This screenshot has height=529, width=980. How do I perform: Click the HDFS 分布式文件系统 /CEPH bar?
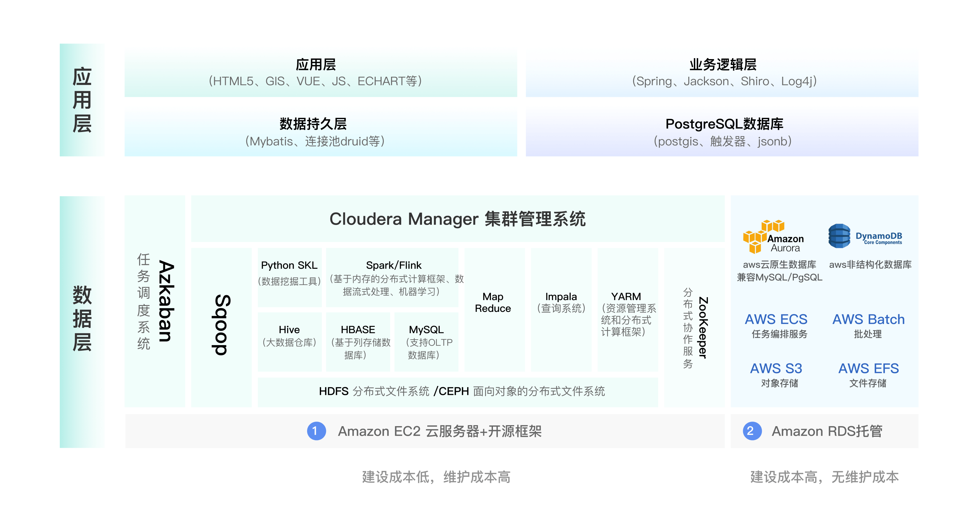point(458,392)
